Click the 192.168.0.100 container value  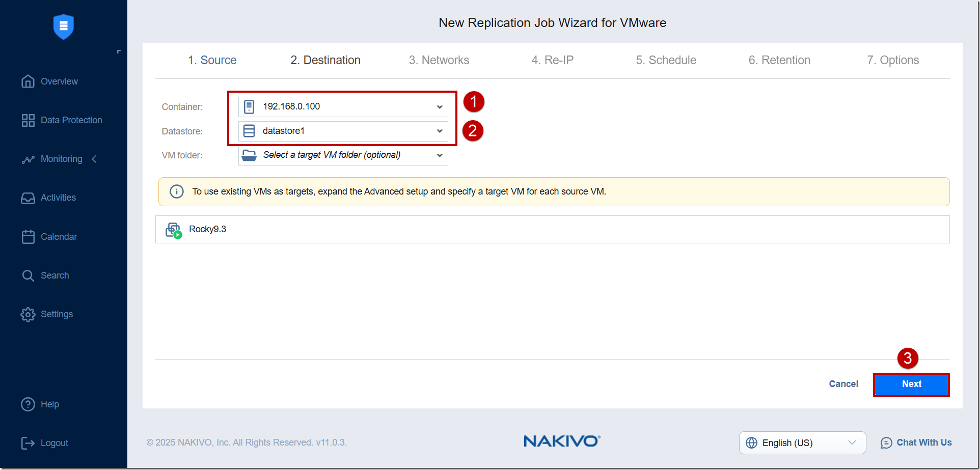[291, 106]
